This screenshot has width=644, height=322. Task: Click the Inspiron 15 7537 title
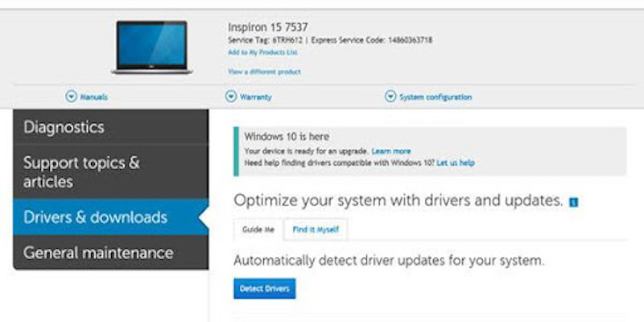coord(268,27)
